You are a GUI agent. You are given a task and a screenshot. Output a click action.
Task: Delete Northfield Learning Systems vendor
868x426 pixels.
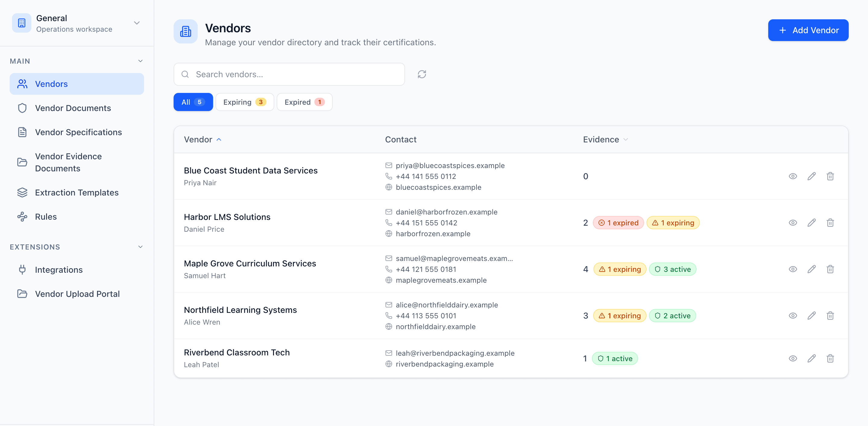[x=830, y=316]
